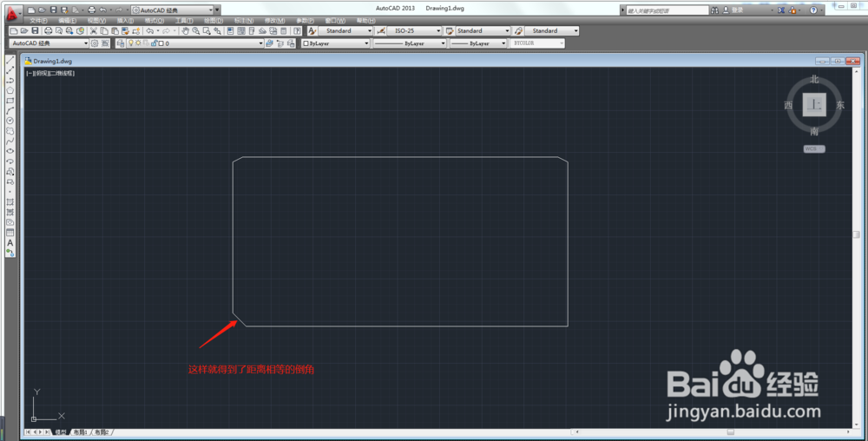This screenshot has width=868, height=441.
Task: Select the Line draw tool
Action: tap(10, 60)
